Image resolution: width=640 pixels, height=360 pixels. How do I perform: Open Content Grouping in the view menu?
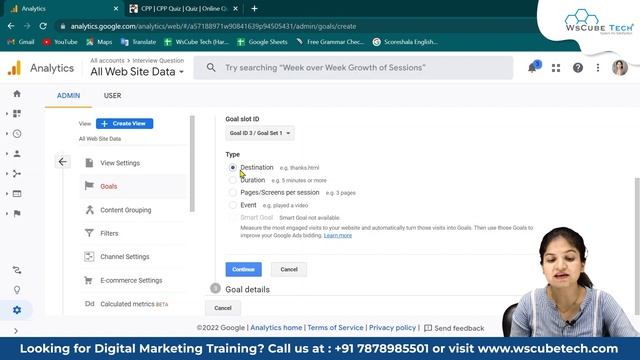[133, 210]
